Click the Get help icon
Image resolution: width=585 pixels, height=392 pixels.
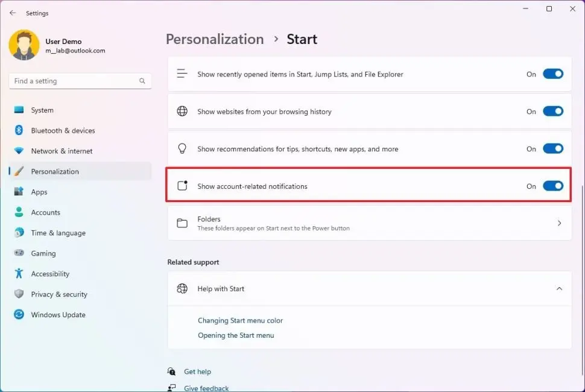(x=171, y=371)
